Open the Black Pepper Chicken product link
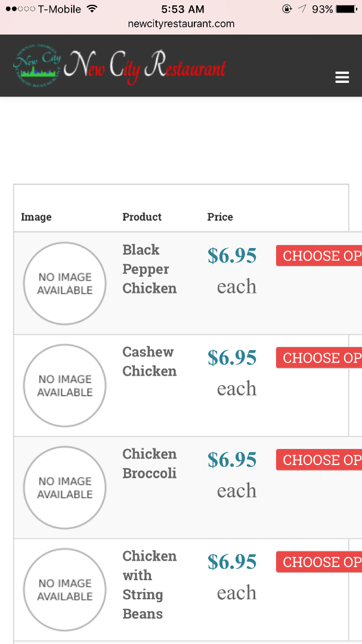 (149, 269)
